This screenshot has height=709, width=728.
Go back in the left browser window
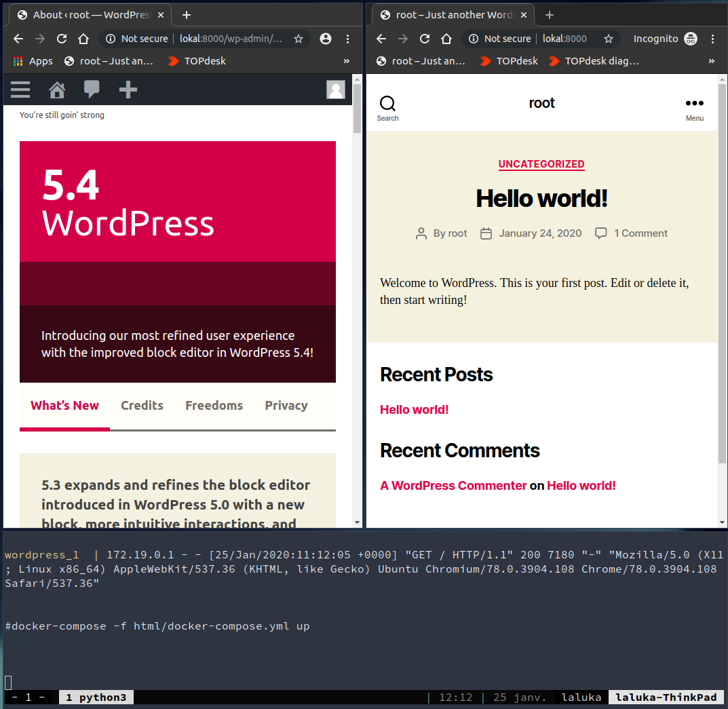click(x=18, y=39)
